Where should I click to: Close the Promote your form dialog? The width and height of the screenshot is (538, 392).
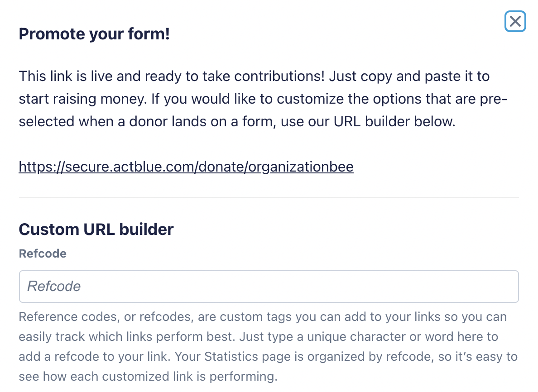[515, 21]
